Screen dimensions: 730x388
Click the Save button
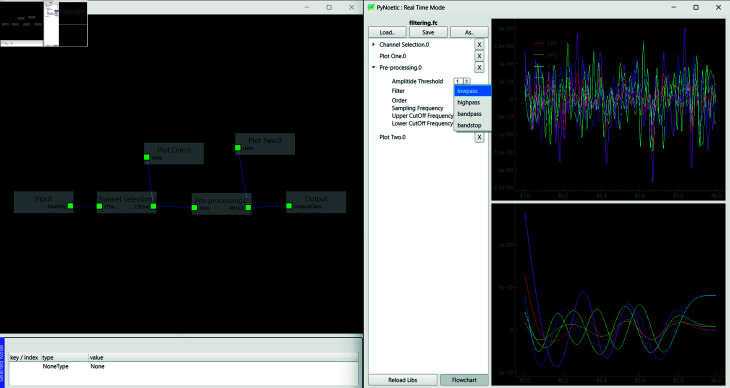pos(428,33)
